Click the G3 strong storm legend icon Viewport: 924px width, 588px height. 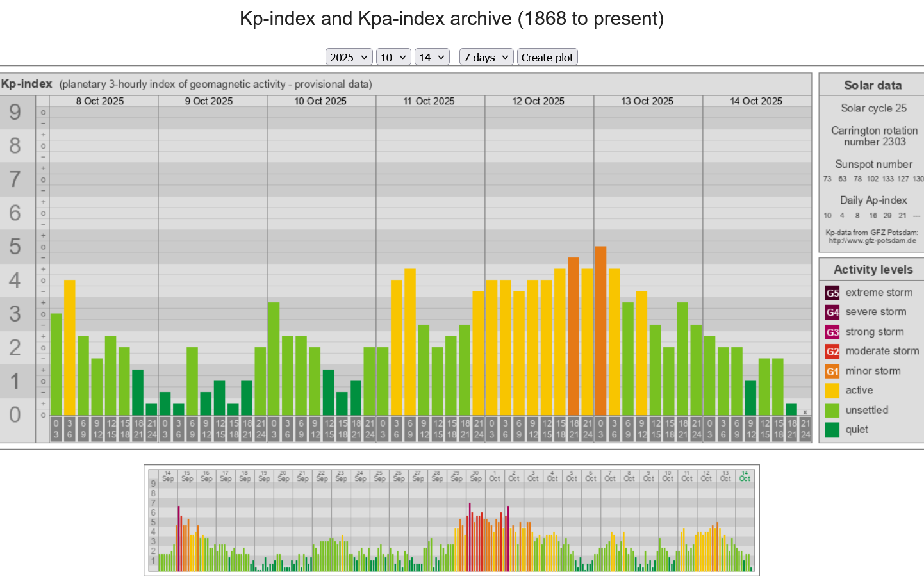click(832, 332)
